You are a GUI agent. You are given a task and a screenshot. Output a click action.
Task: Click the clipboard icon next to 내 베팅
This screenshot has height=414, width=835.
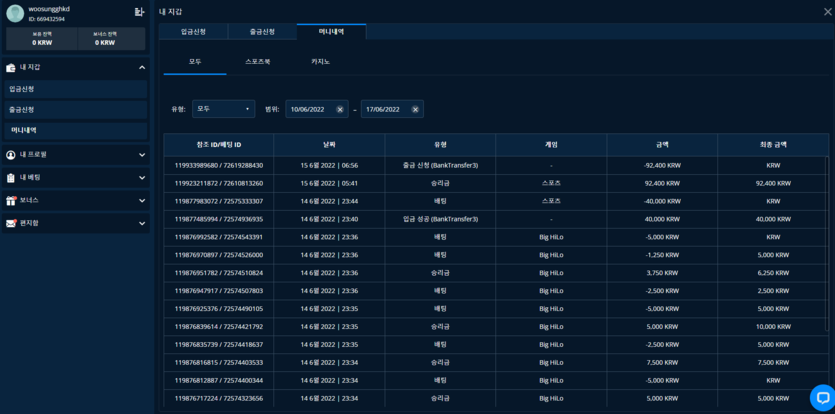pyautogui.click(x=11, y=177)
